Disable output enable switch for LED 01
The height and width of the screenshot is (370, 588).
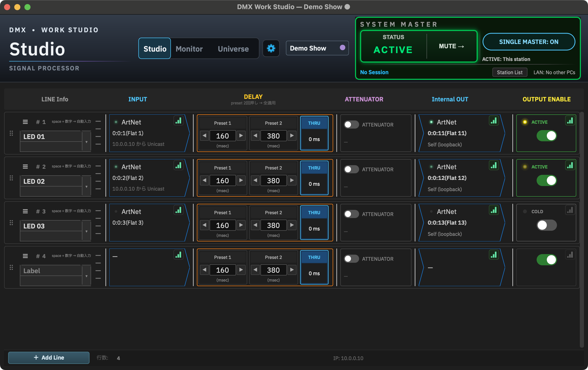(x=547, y=136)
